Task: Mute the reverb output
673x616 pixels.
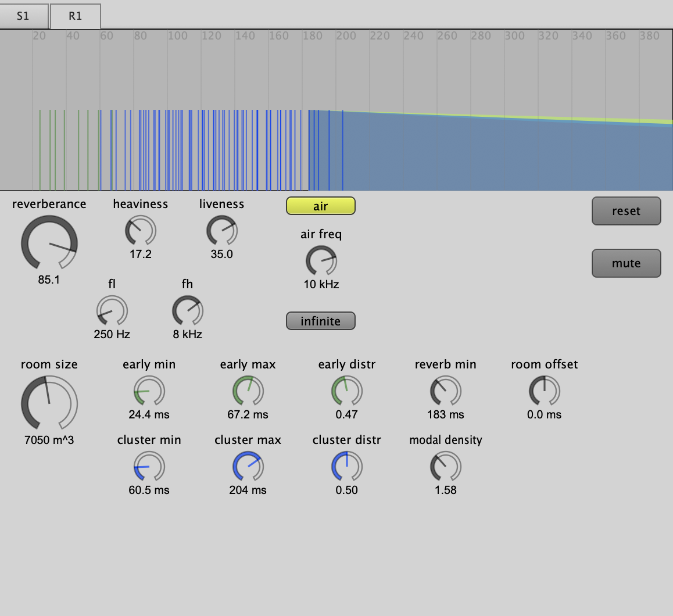Action: click(x=626, y=263)
